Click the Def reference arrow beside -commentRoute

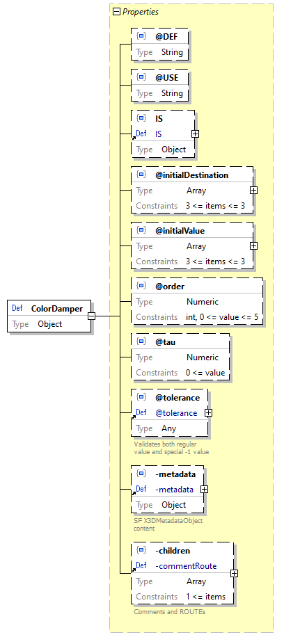click(x=134, y=570)
